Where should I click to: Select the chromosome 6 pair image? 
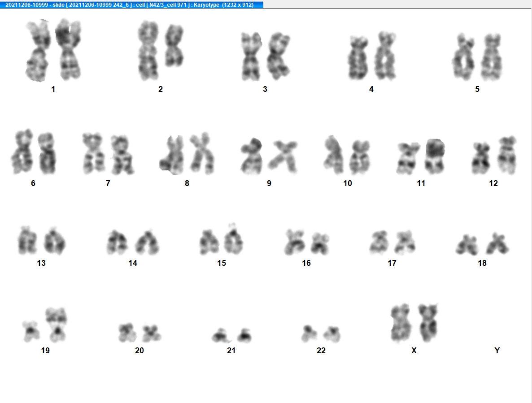(33, 152)
